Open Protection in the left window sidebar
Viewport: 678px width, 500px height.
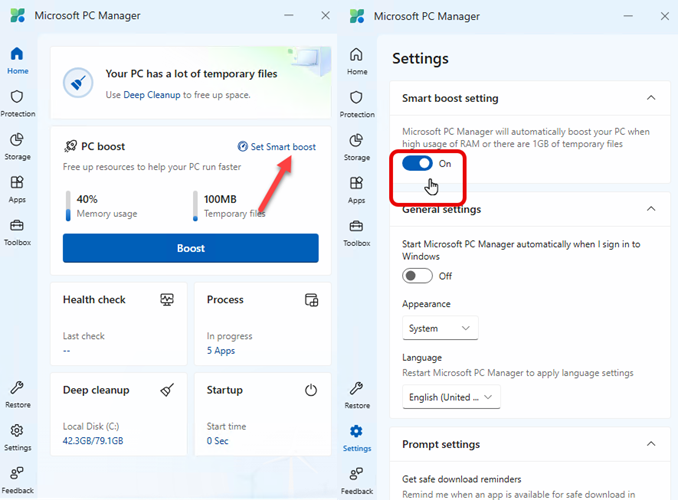[18, 102]
